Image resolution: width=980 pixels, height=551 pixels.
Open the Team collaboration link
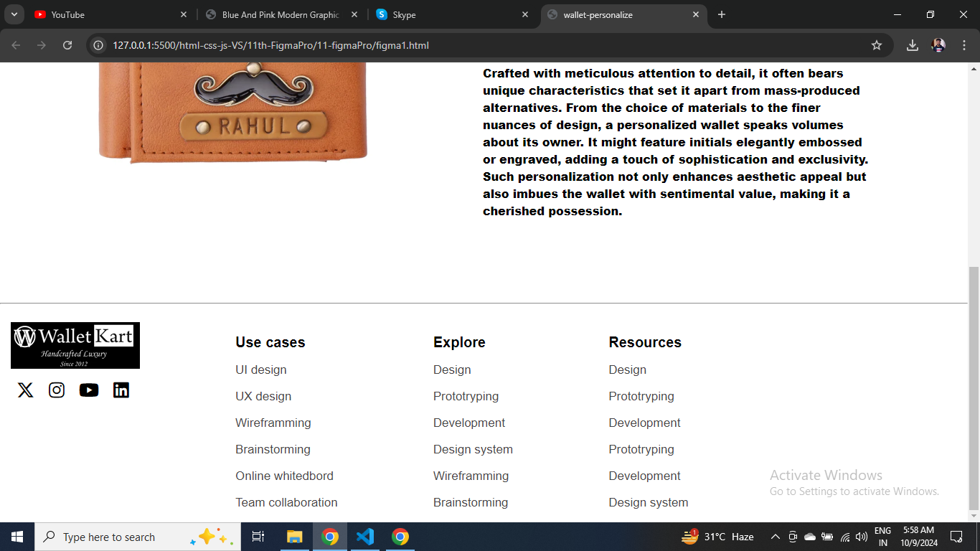coord(286,502)
